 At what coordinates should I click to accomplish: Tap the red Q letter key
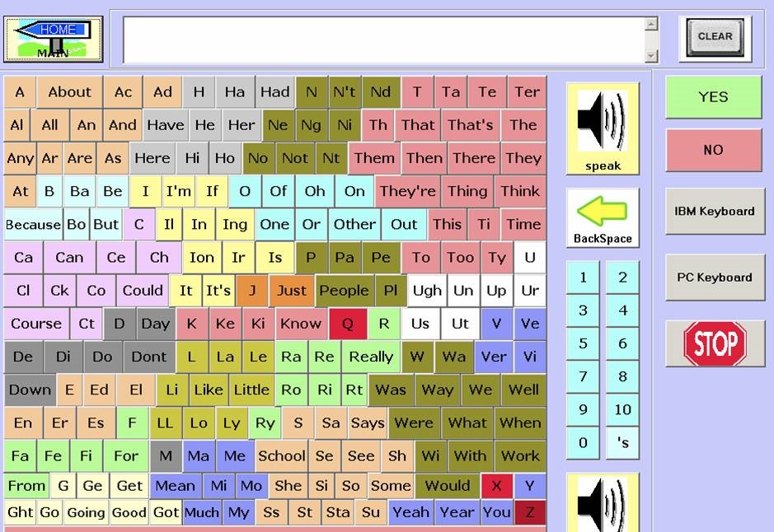[347, 324]
